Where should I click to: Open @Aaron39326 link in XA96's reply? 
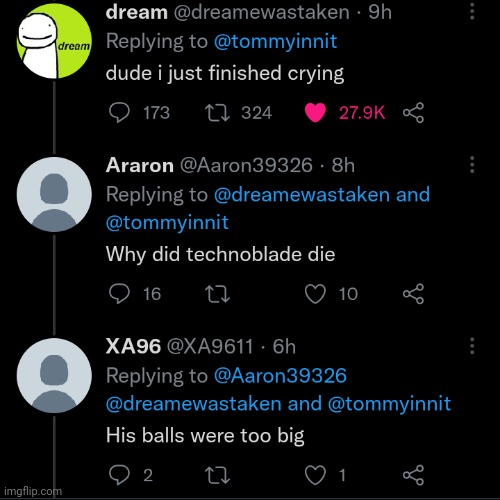click(x=280, y=376)
